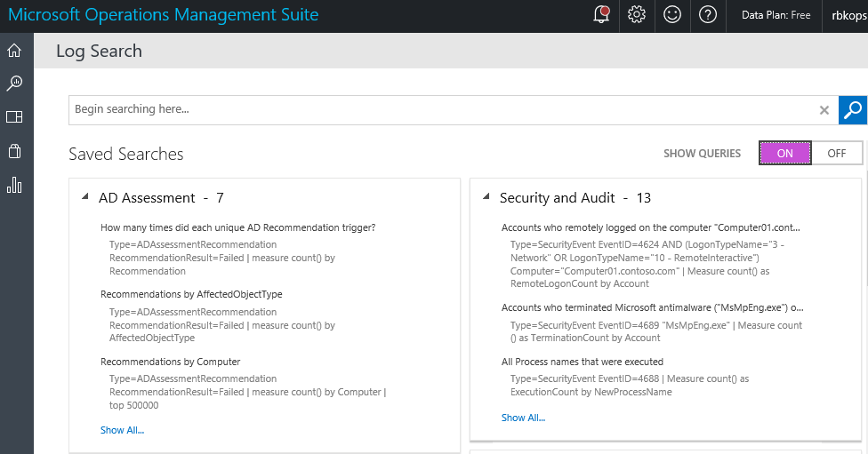The width and height of the screenshot is (868, 454).
Task: Open the Solutions Gallery bag icon
Action: point(14,151)
